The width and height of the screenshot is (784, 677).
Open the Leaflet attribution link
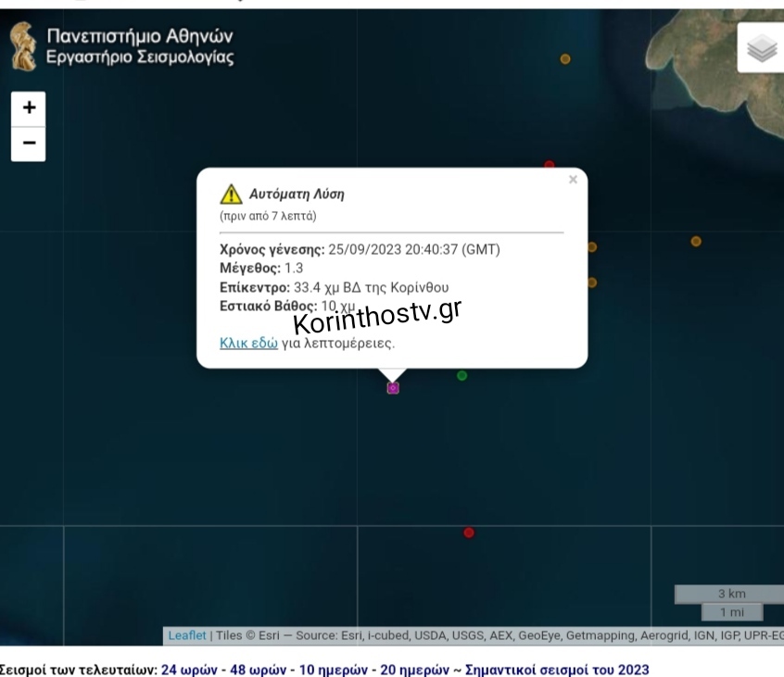[187, 635]
